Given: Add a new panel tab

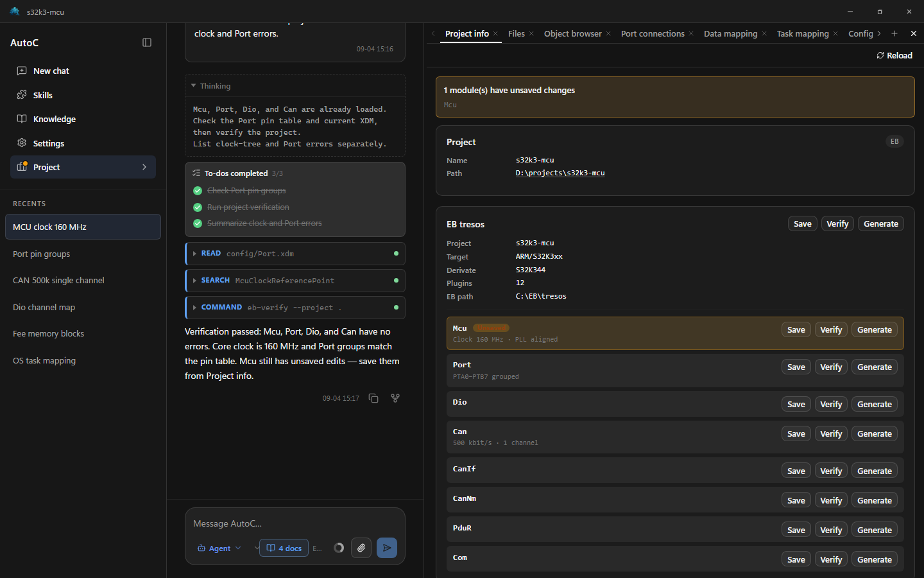Looking at the screenshot, I should click(x=894, y=33).
